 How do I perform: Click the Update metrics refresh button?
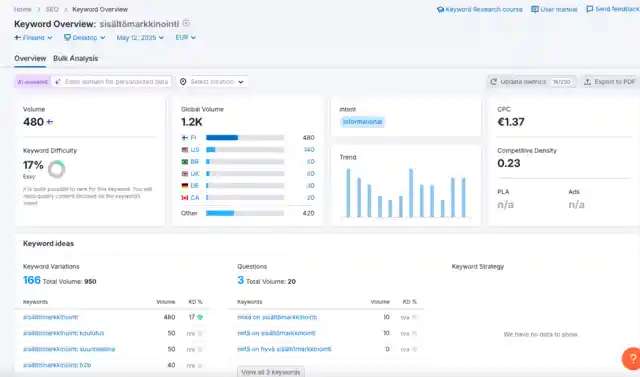click(x=532, y=82)
